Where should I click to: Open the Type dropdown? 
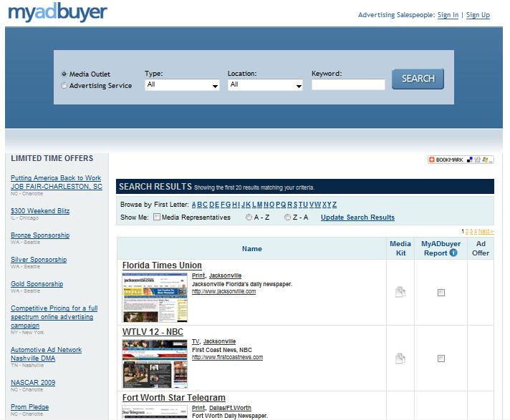pos(182,85)
